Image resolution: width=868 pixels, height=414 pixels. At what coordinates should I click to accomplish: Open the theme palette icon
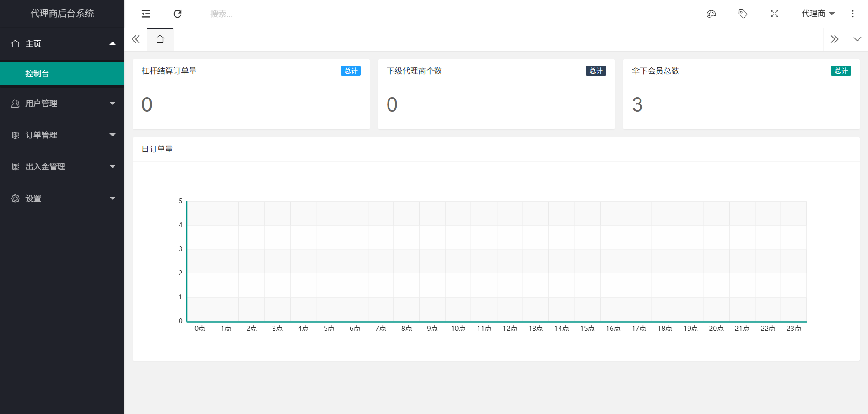(711, 14)
